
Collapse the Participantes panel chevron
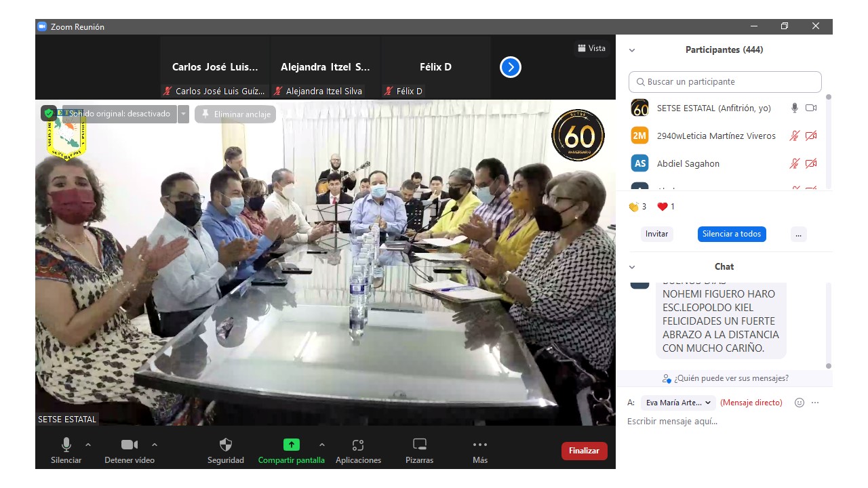632,50
